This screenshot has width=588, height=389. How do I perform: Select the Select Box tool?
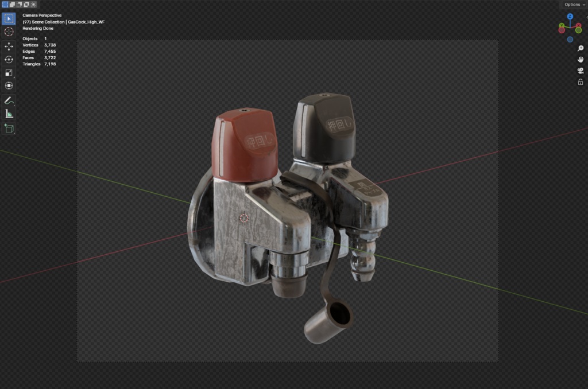point(9,18)
